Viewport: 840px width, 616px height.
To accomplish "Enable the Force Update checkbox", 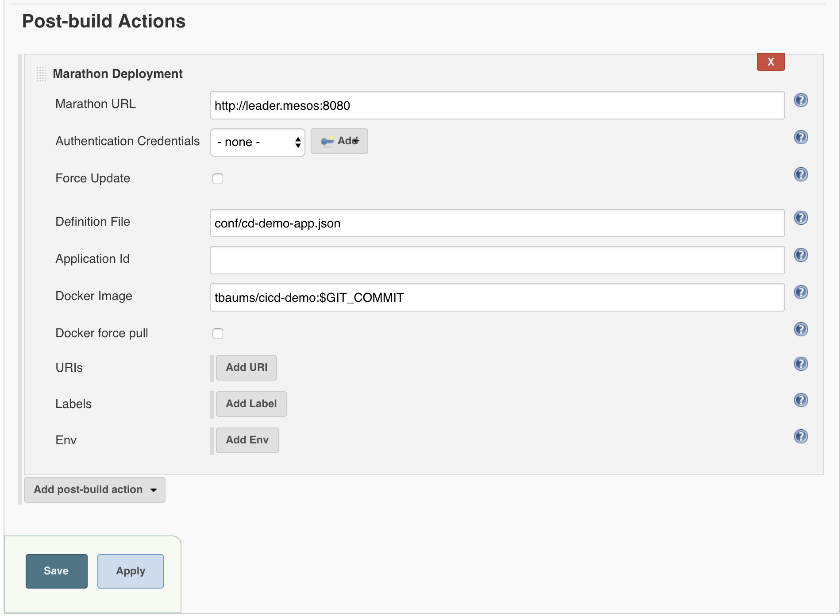I will click(x=218, y=178).
